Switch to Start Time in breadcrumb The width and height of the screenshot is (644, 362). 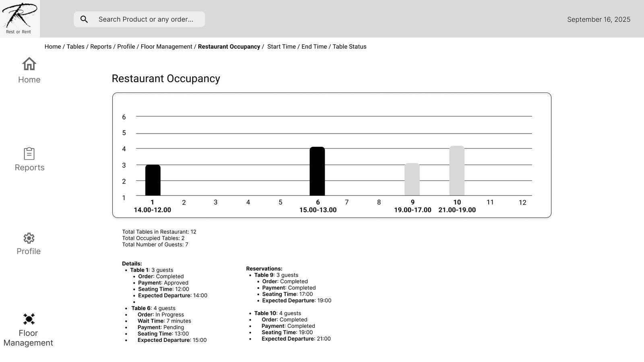coord(281,47)
